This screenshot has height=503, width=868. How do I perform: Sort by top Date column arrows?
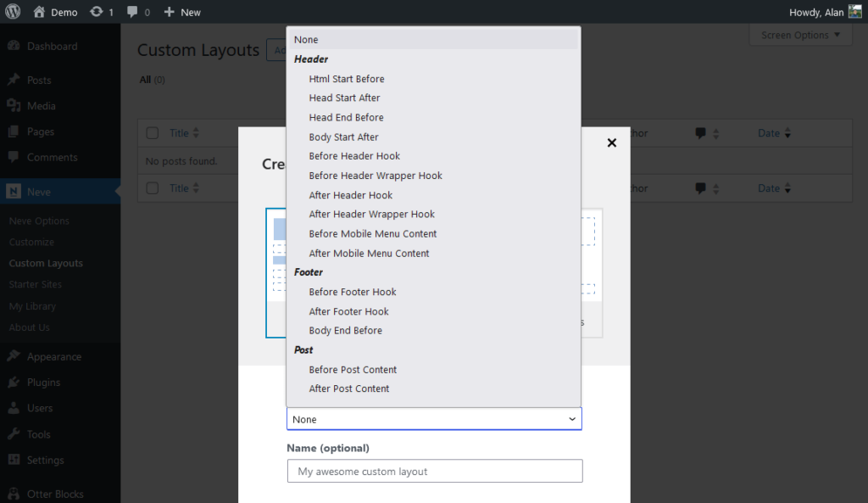coord(787,133)
